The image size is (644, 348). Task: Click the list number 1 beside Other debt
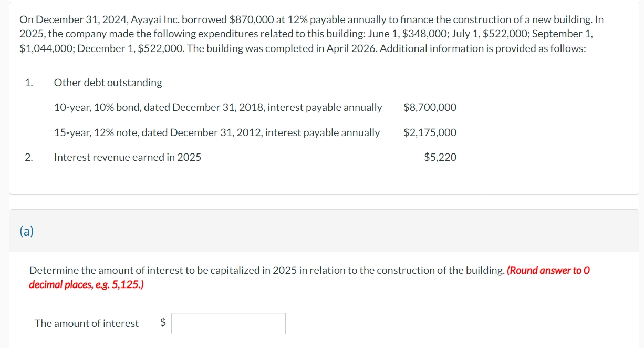27,83
